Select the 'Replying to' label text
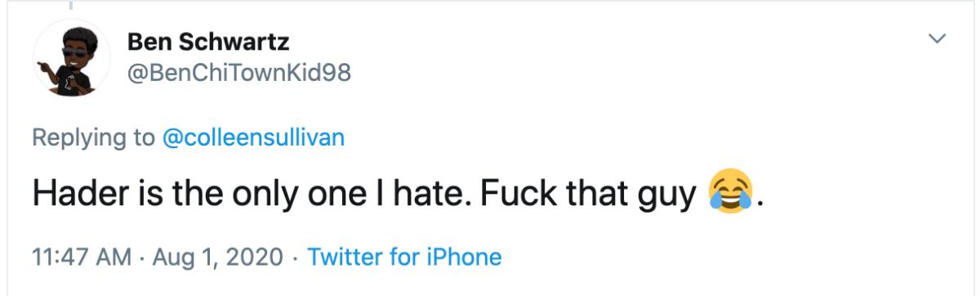Viewport: 980px width, 296px height. point(92,137)
